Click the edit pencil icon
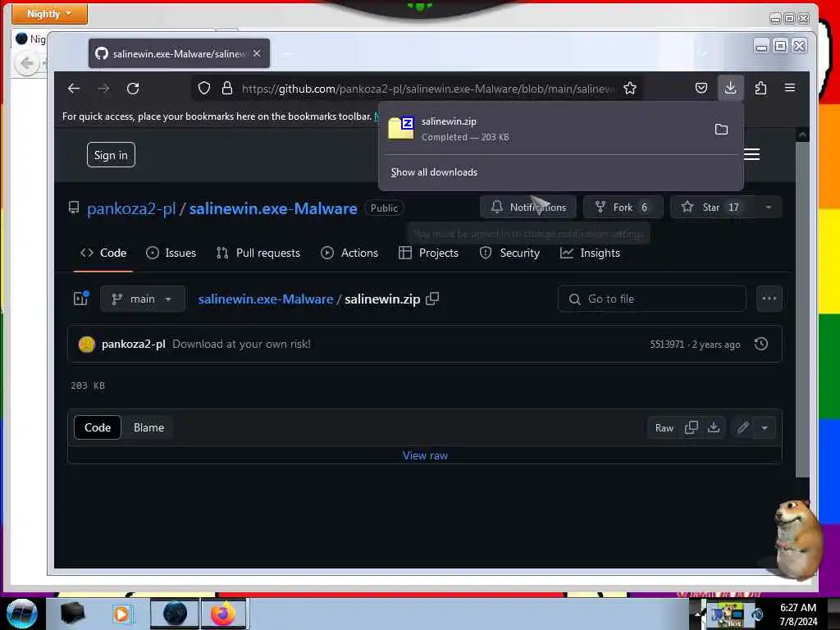Viewport: 840px width, 630px height. click(742, 427)
